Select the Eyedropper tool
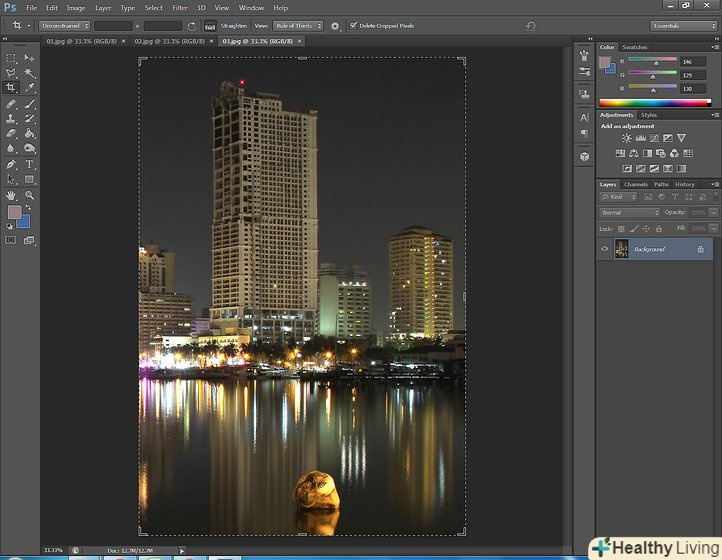Screen dimensions: 722x560 30,88
